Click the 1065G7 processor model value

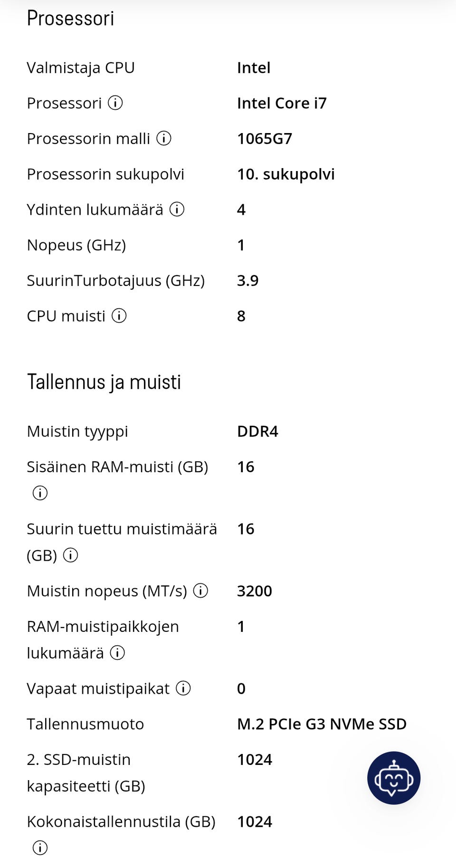tap(265, 139)
